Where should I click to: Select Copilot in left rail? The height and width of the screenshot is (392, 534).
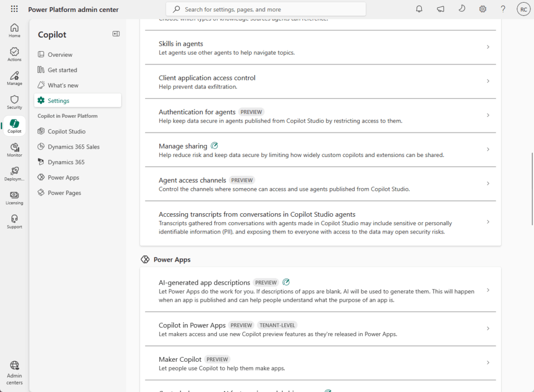(x=14, y=126)
